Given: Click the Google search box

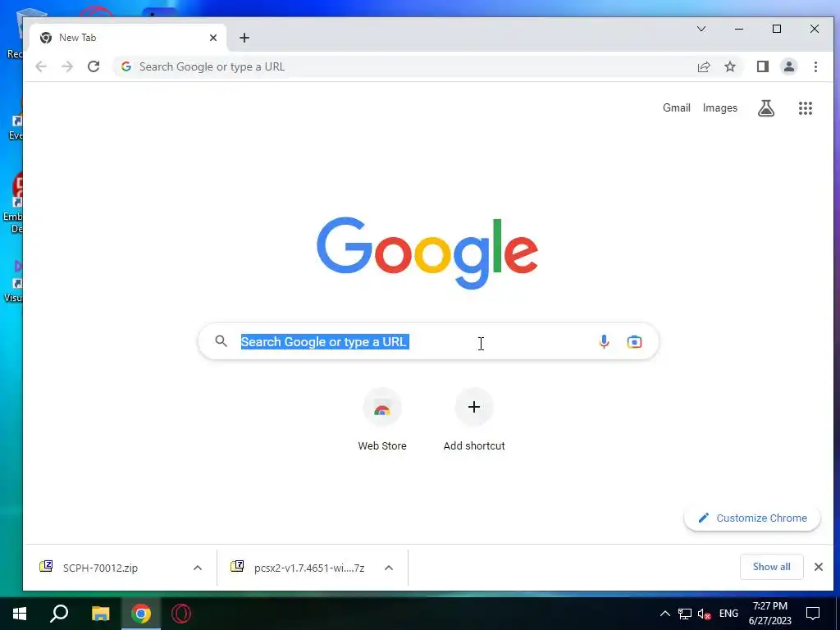Looking at the screenshot, I should tap(428, 342).
